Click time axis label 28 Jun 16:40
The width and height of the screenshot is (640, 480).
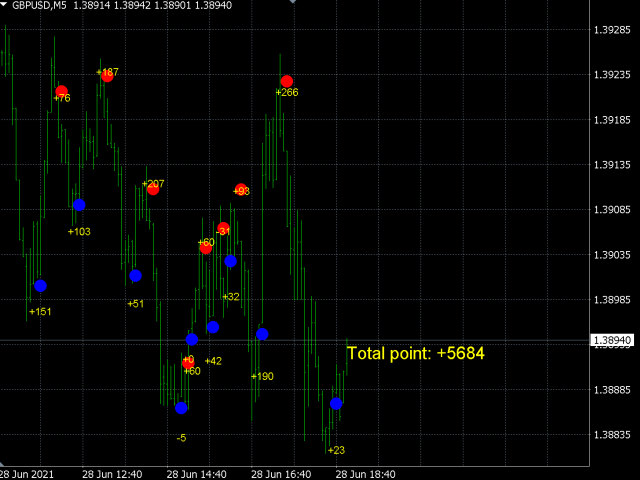click(x=281, y=474)
